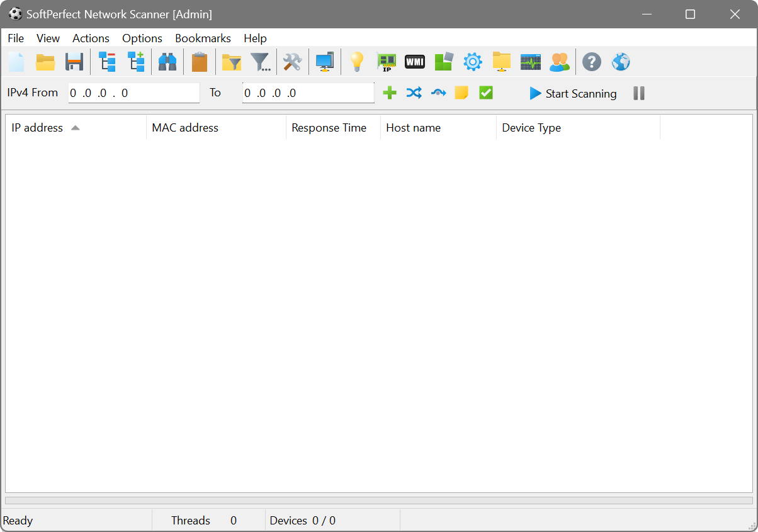Open results file with folder icon
The width and height of the screenshot is (758, 532).
pos(45,62)
